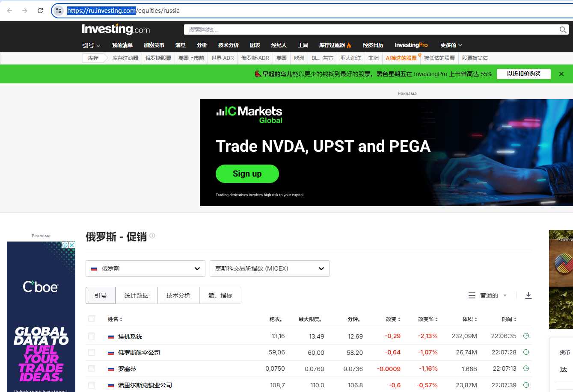
Task: Click the search magnifier icon
Action: point(563,29)
